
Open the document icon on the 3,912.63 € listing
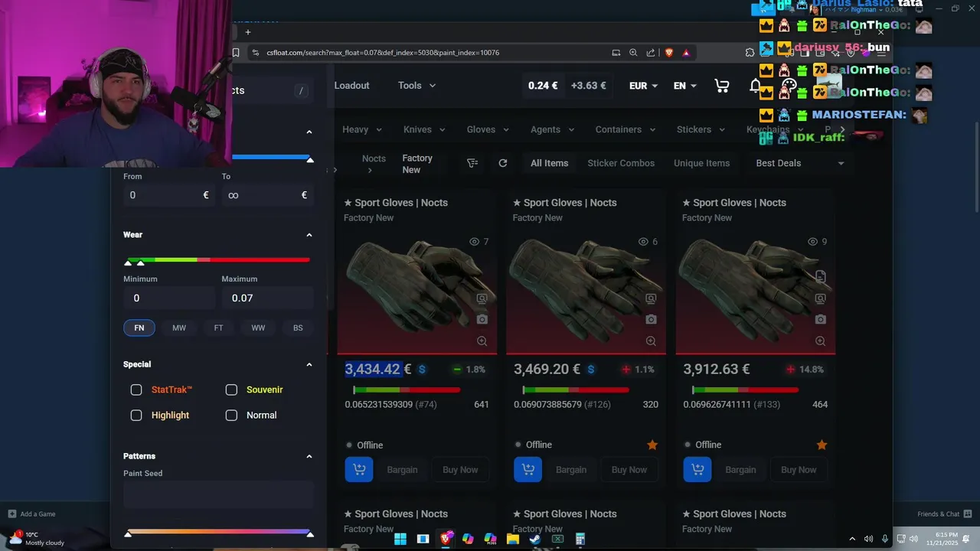[820, 276]
